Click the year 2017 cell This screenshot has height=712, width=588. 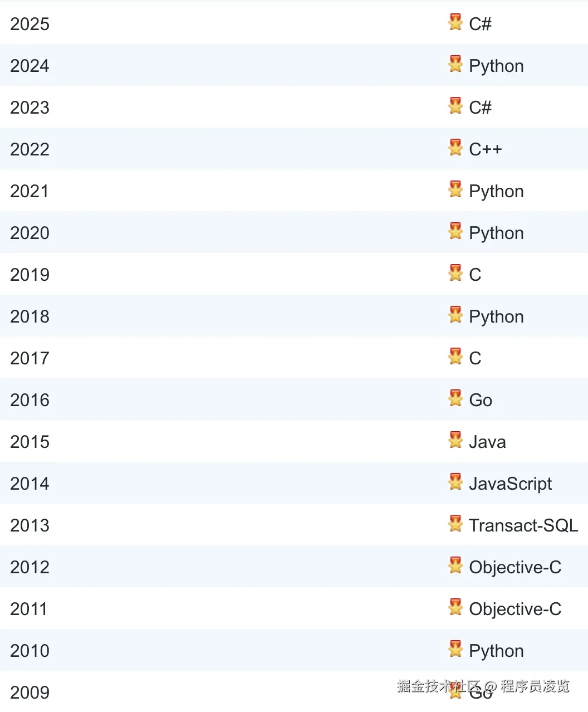[x=30, y=358]
